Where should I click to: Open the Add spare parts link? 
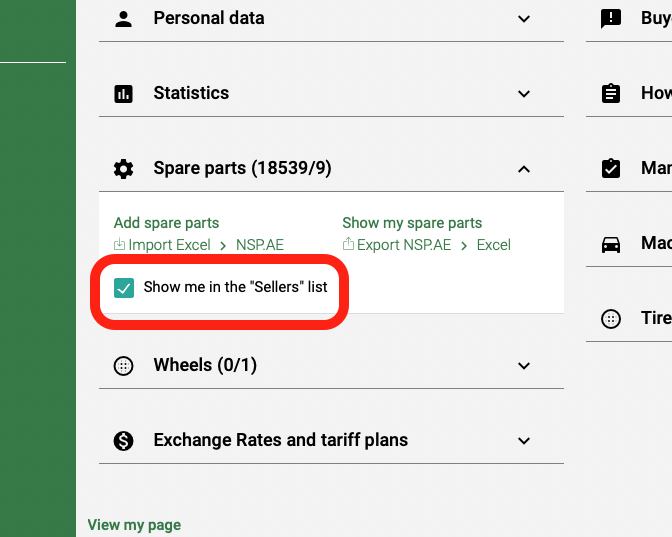click(166, 223)
